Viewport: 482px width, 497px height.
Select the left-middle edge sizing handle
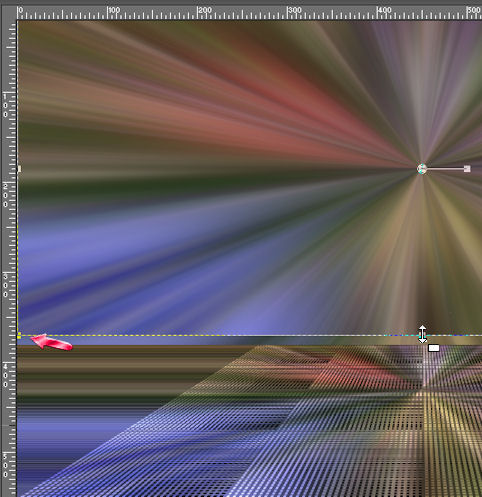pyautogui.click(x=19, y=169)
